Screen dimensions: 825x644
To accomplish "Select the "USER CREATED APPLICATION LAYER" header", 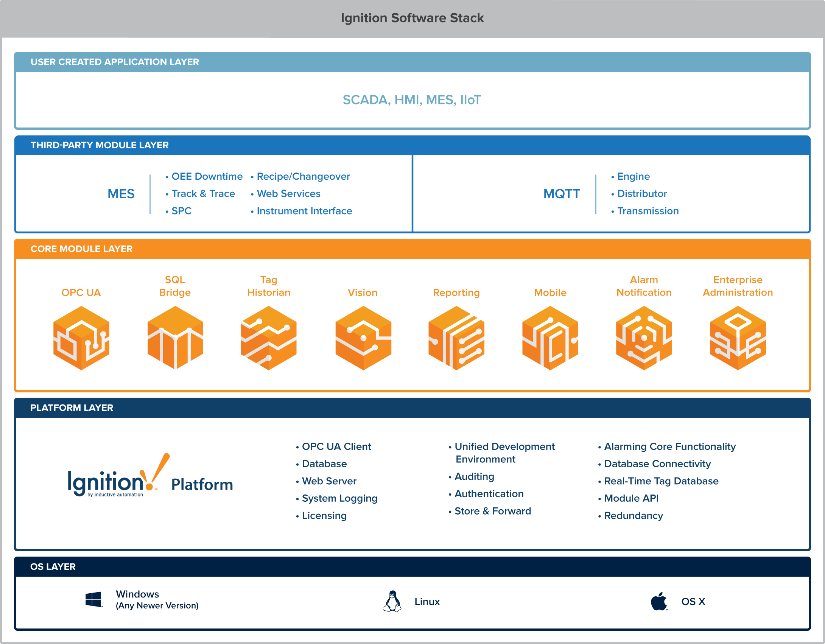I will (115, 62).
